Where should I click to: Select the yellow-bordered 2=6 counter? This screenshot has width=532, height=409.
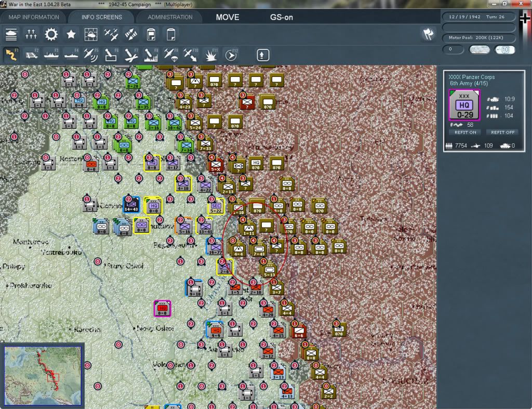coord(224,267)
